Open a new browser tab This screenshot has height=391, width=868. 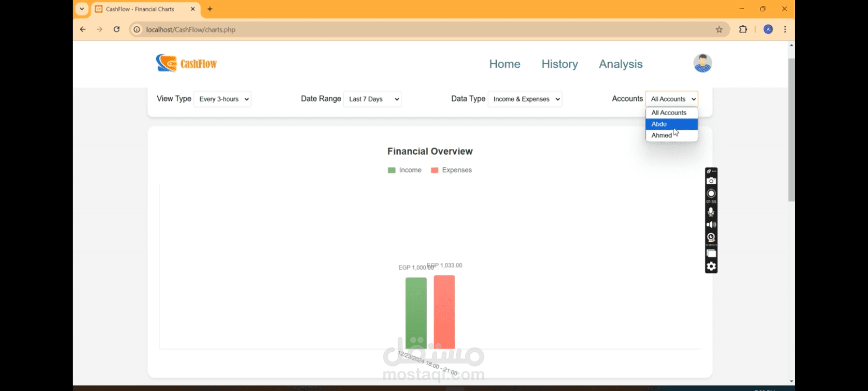point(210,9)
